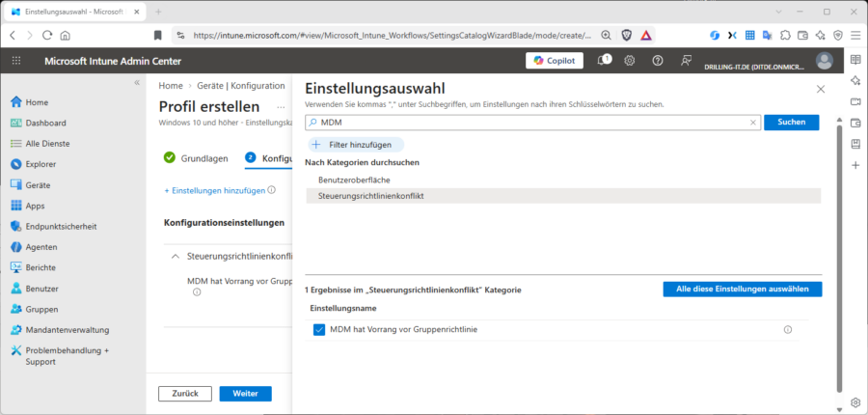
Task: Open the browser wallet icon
Action: tap(802, 36)
